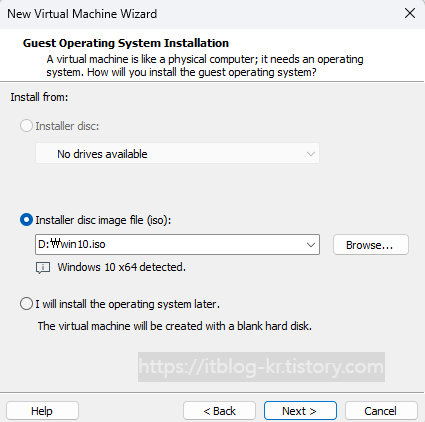Close the wizard with the X button

tap(410, 14)
